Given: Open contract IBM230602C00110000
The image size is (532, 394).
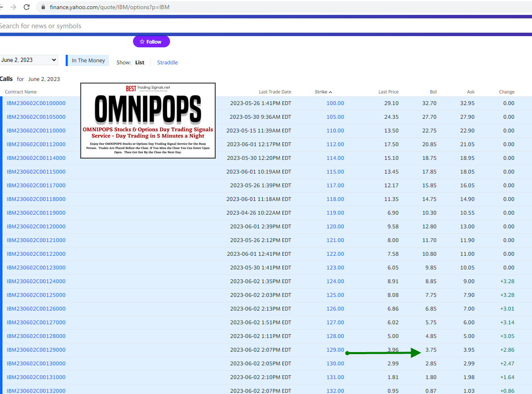Looking at the screenshot, I should tap(36, 131).
